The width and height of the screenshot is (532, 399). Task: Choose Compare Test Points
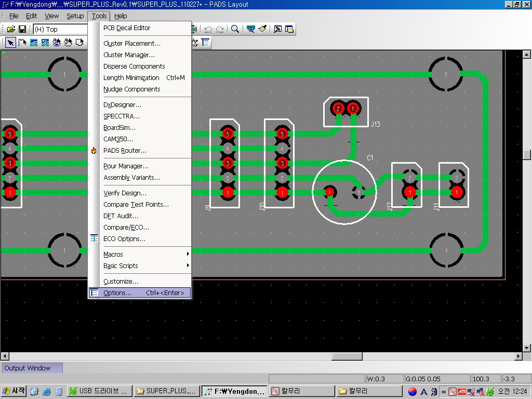point(140,205)
